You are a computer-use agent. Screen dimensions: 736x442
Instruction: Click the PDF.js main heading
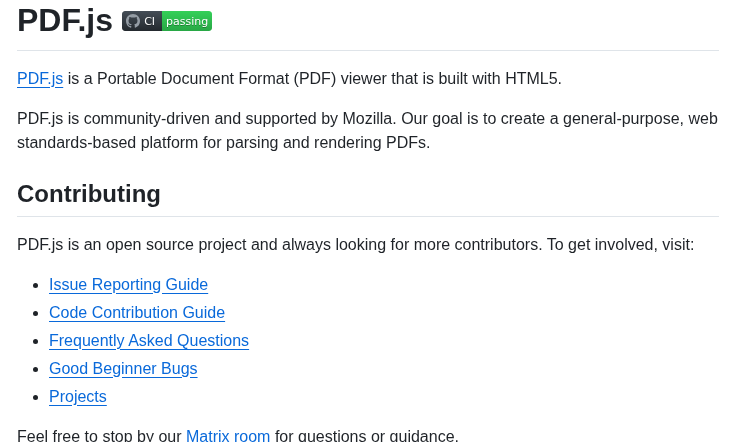coord(65,21)
